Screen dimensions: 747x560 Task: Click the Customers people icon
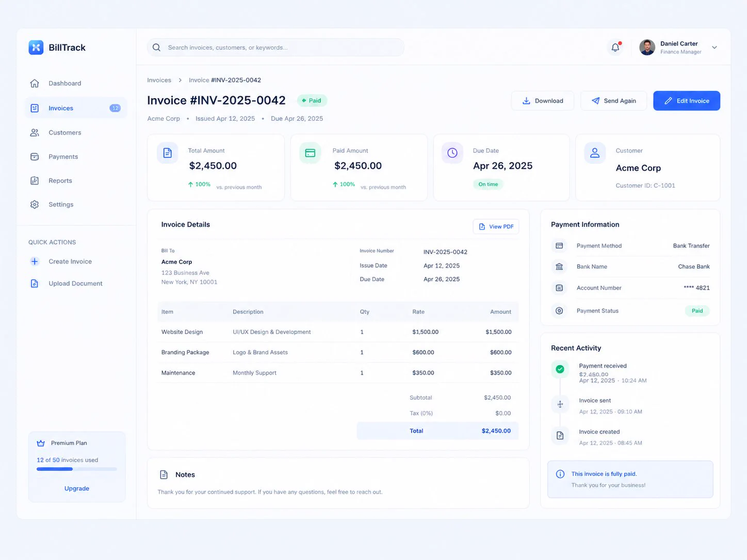35,133
